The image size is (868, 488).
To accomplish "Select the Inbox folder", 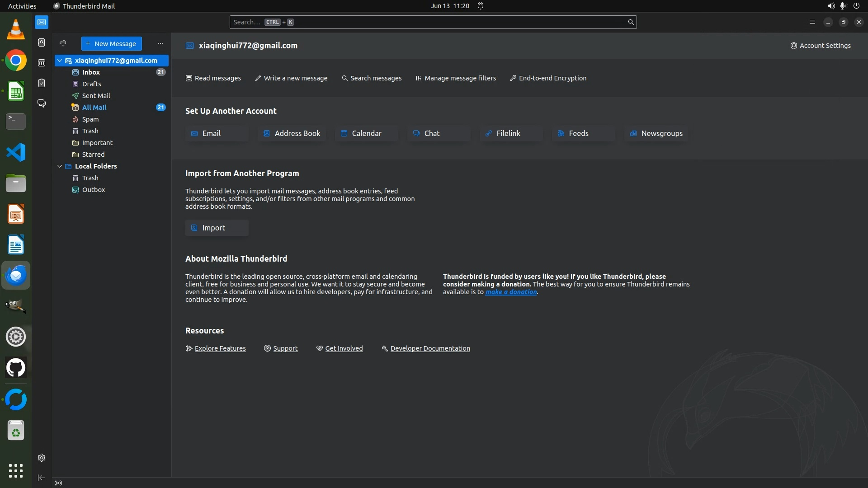I will click(91, 72).
